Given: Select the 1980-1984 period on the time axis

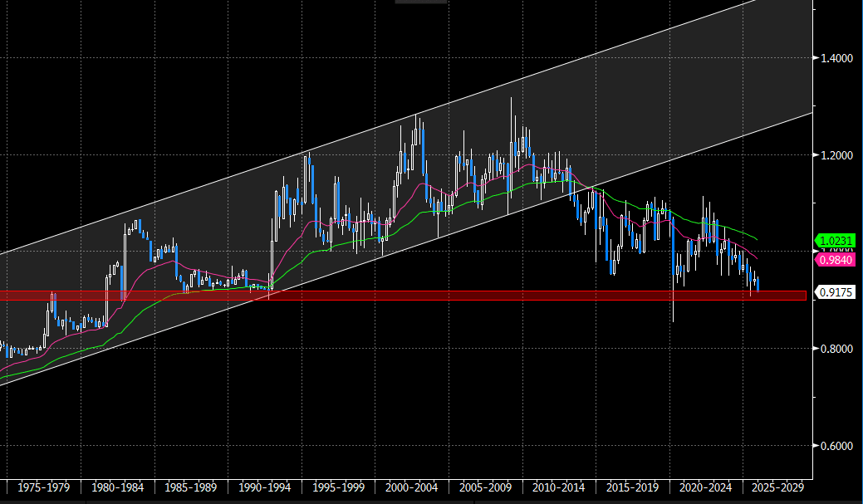Looking at the screenshot, I should tap(117, 488).
